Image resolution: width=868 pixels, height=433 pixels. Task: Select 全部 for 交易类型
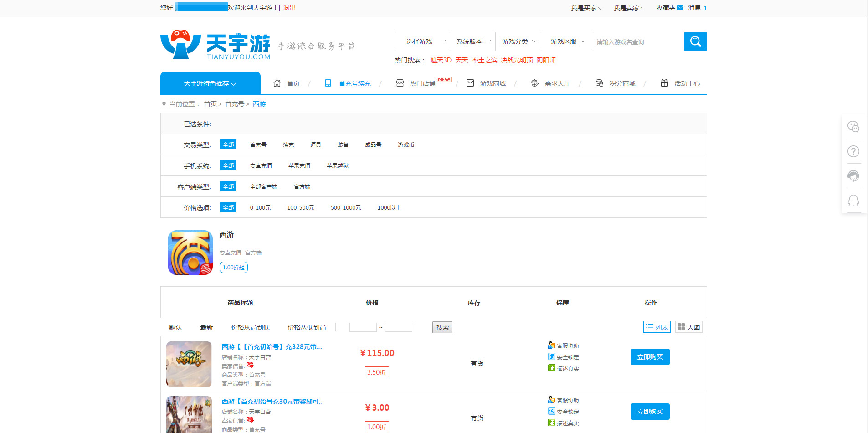click(x=228, y=144)
